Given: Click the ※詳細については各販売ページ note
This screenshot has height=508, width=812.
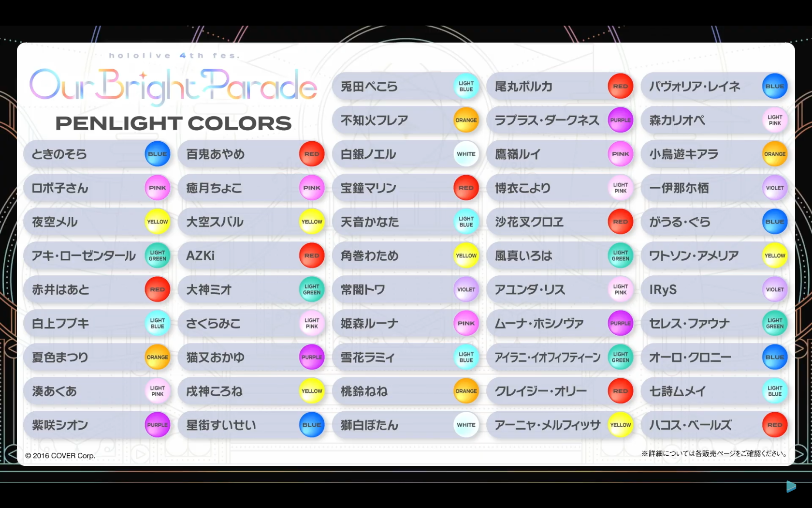Looking at the screenshot, I should 715,453.
